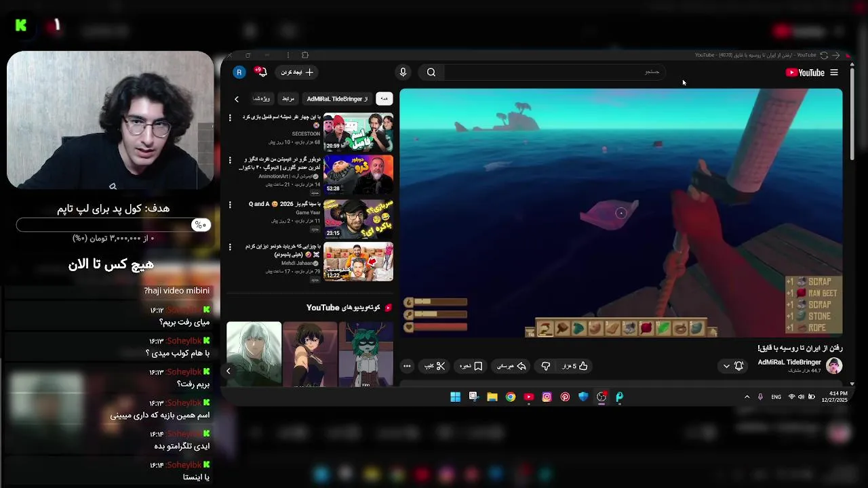Click the Create (ایجاد کردن) plus button

click(297, 72)
